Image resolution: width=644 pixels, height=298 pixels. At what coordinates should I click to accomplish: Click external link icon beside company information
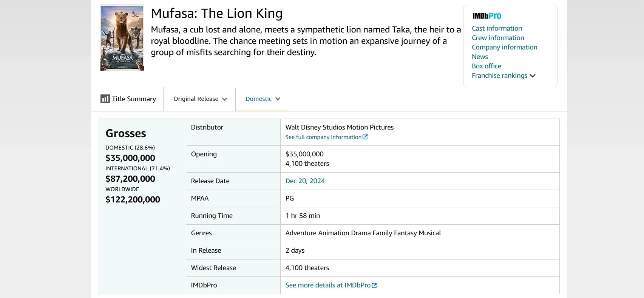[365, 137]
